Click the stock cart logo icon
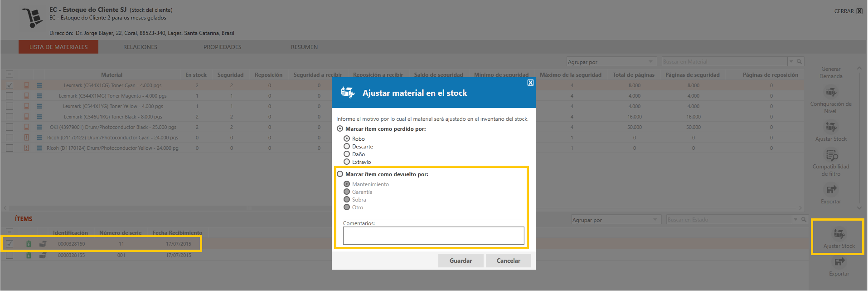Viewport: 868px width, 296px height. pyautogui.click(x=32, y=18)
